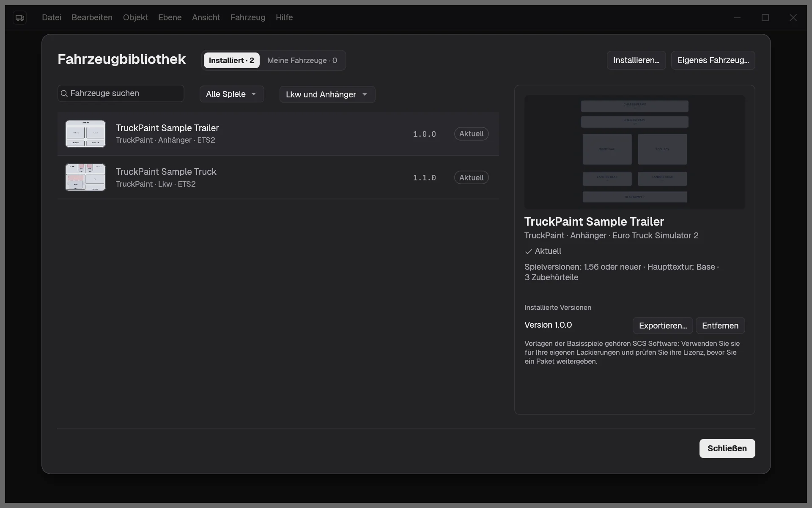Image resolution: width=812 pixels, height=508 pixels.
Task: Click the search magnifier icon
Action: tap(64, 94)
